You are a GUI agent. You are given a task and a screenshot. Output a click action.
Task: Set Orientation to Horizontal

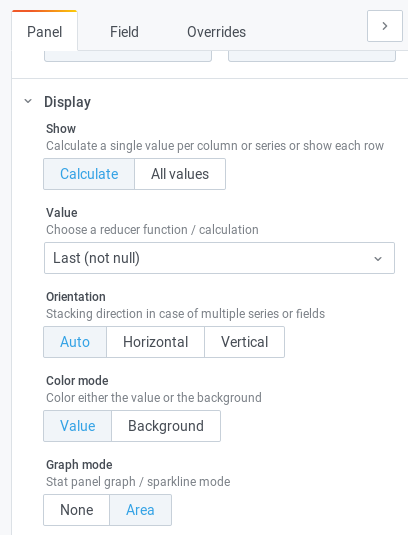point(156,342)
